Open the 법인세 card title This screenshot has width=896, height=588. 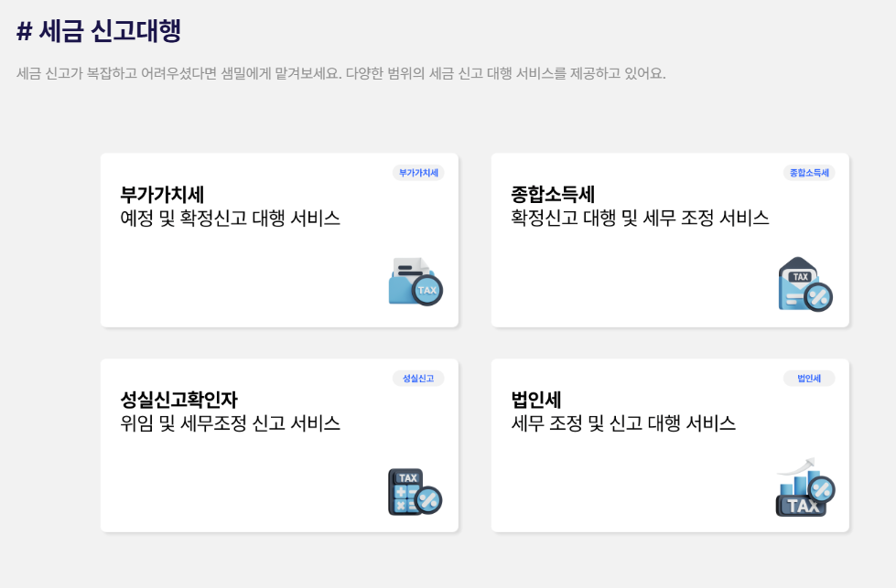tap(536, 400)
